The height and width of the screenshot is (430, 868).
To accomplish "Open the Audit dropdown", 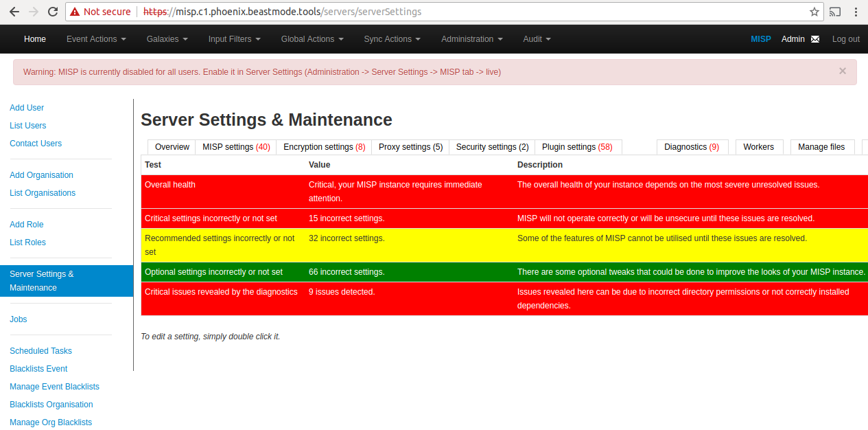I will pyautogui.click(x=537, y=39).
